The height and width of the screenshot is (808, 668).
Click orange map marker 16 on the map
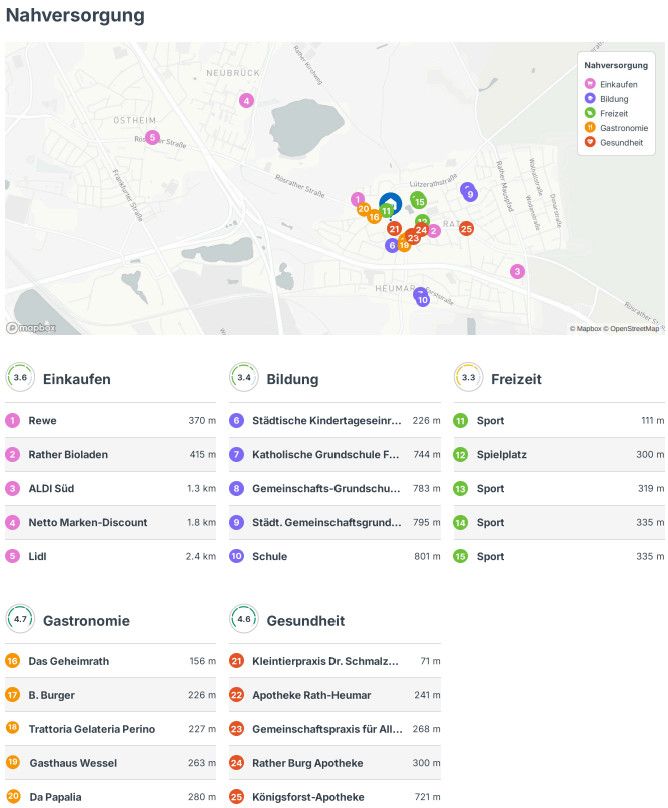374,217
